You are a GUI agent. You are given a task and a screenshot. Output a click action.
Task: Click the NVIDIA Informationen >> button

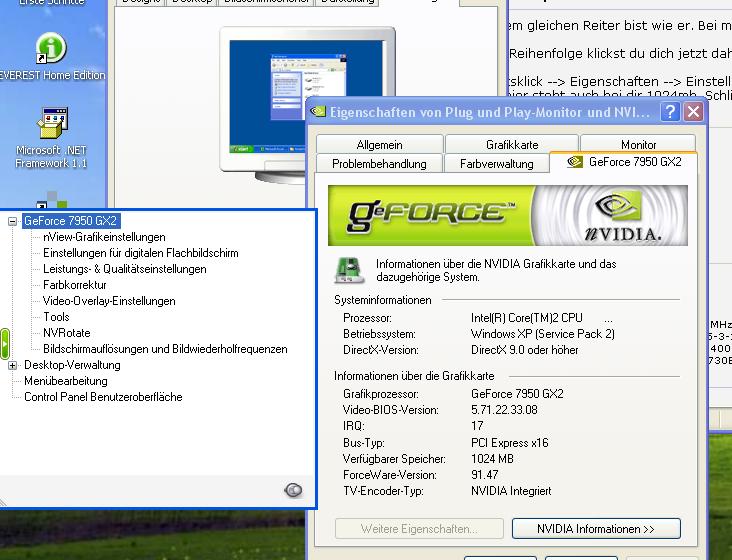coord(596,529)
